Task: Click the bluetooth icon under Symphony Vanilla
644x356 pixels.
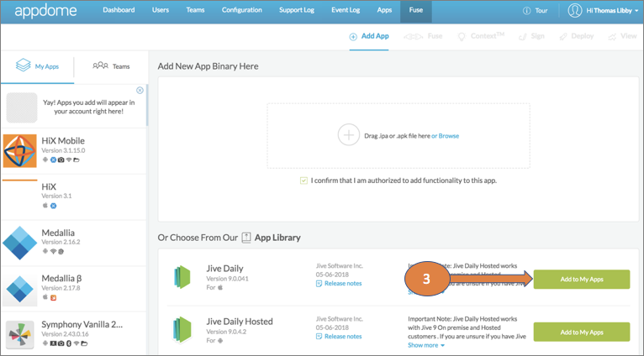Action: click(x=69, y=343)
